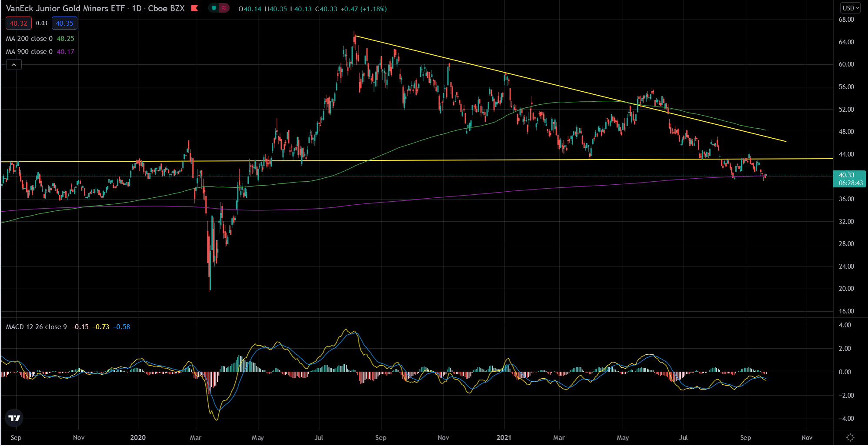868x446 pixels.
Task: Click the 56.00 price axis label
Action: point(846,87)
